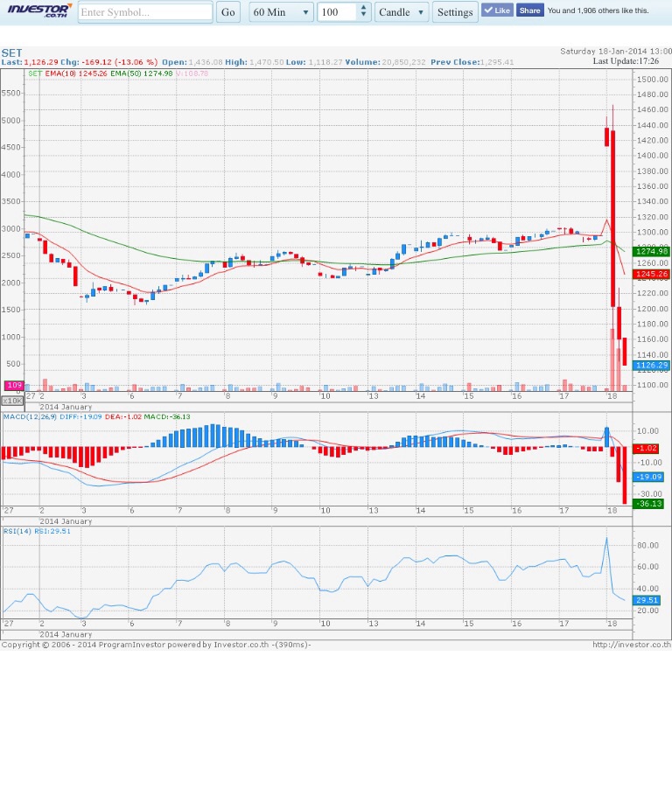Viewport: 672px width, 789px height.
Task: Click the Go button
Action: click(228, 12)
